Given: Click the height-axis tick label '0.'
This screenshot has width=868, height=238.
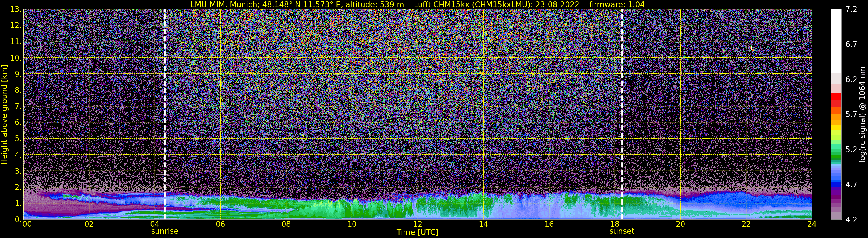Looking at the screenshot, I should (x=18, y=220).
